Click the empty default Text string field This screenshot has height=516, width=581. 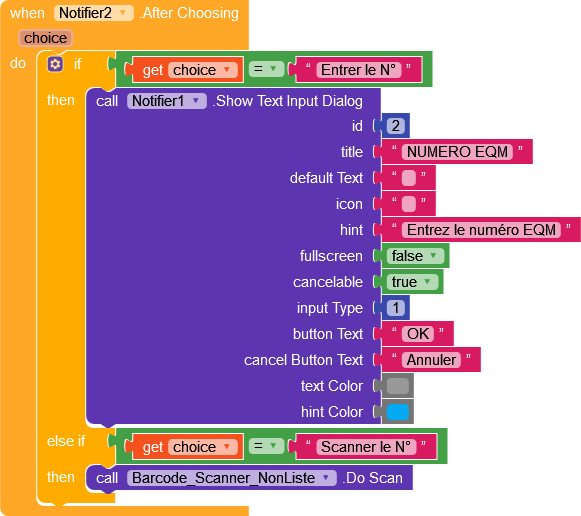coord(409,178)
